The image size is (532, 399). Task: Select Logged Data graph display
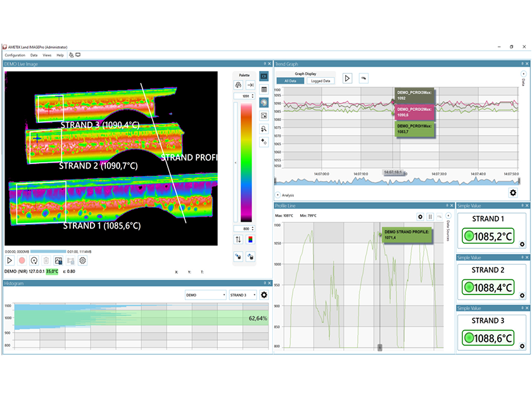320,81
